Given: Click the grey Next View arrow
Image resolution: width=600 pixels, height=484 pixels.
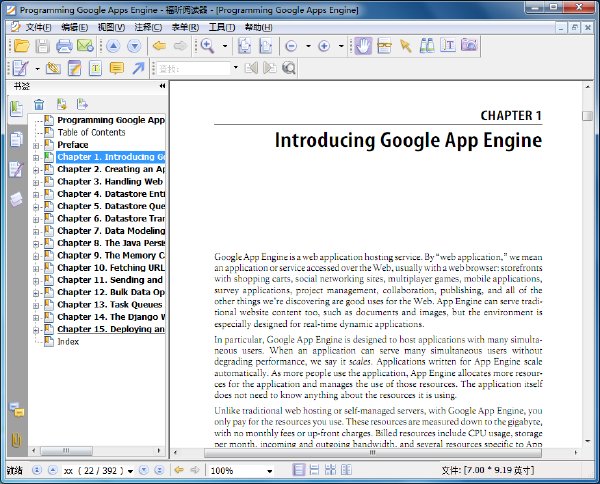Looking at the screenshot, I should 180,46.
